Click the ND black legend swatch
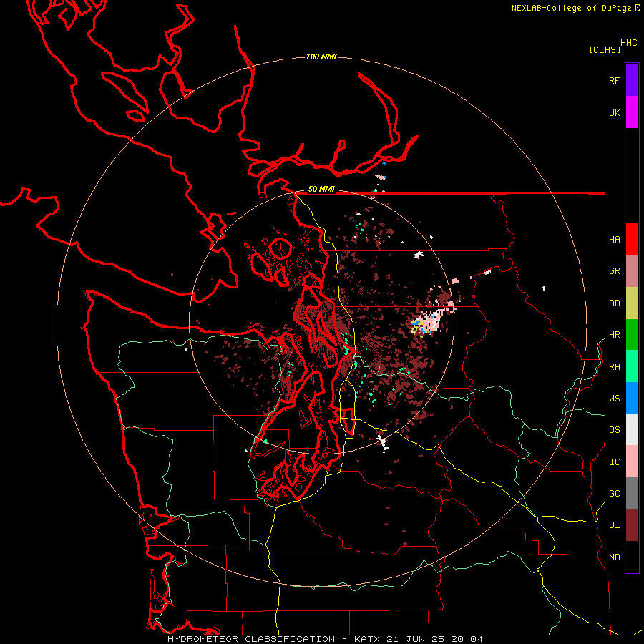This screenshot has width=644, height=644. pyautogui.click(x=632, y=557)
